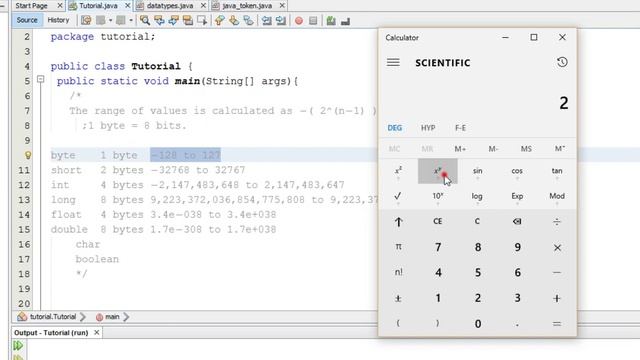Click M+ memory add button
The height and width of the screenshot is (360, 640).
click(460, 149)
